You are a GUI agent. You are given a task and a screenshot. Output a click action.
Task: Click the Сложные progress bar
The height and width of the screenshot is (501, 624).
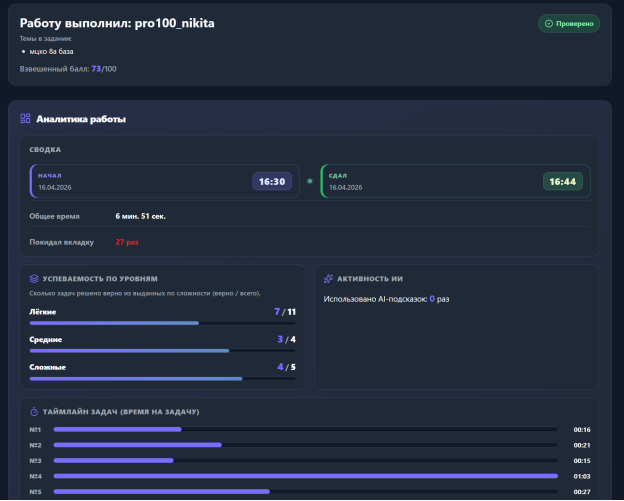(x=163, y=379)
